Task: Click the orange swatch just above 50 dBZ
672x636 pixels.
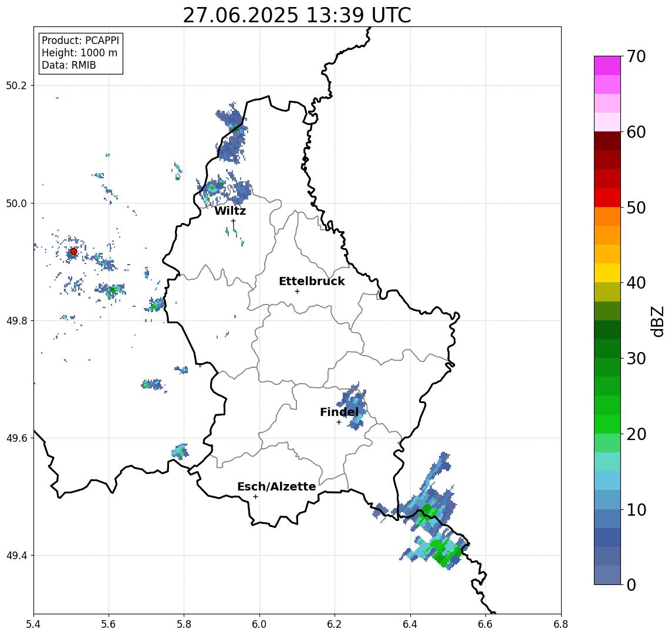Action: 607,217
